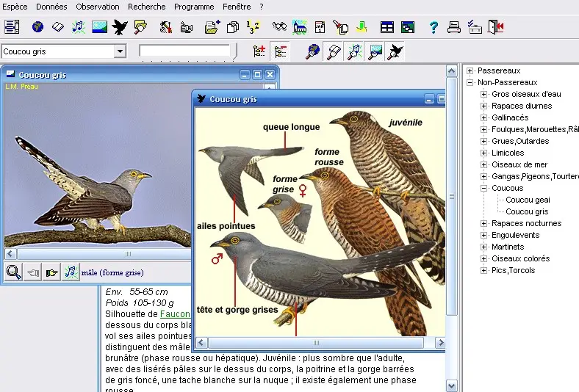The width and height of the screenshot is (579, 392).
Task: Open the calendar icon in the toolbar
Action: pos(320,27)
